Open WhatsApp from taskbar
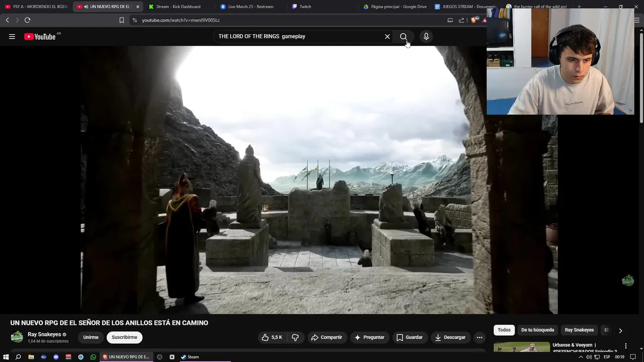644x362 pixels. (93, 357)
